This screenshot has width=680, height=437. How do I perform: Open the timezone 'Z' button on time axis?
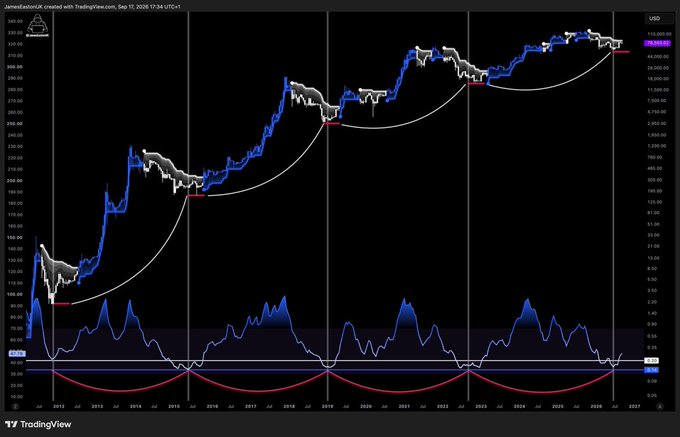click(16, 407)
